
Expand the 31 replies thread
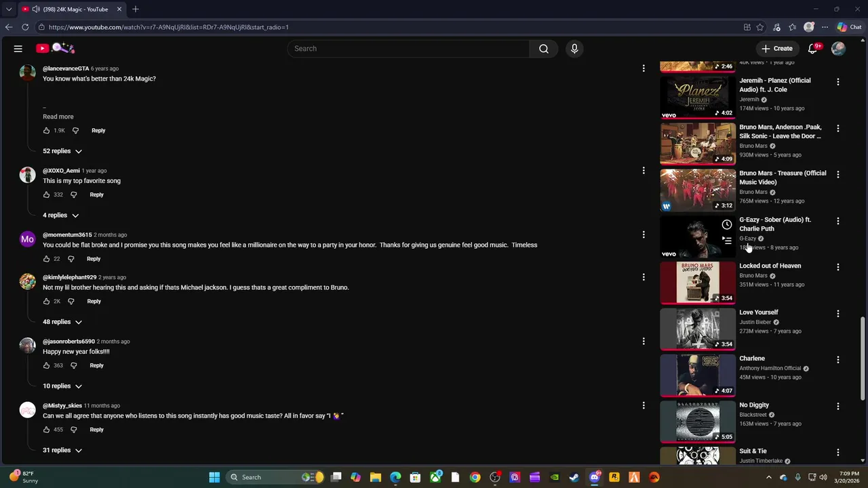62,451
